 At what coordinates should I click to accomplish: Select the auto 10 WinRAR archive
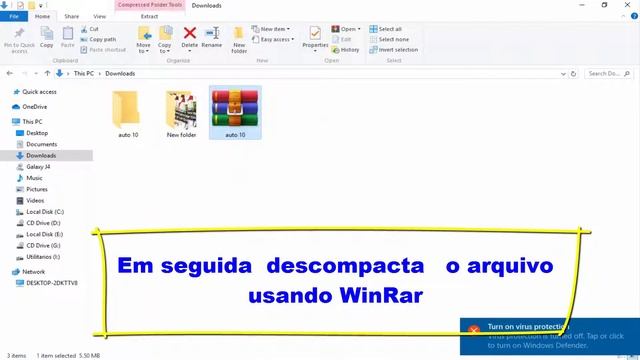(x=235, y=113)
